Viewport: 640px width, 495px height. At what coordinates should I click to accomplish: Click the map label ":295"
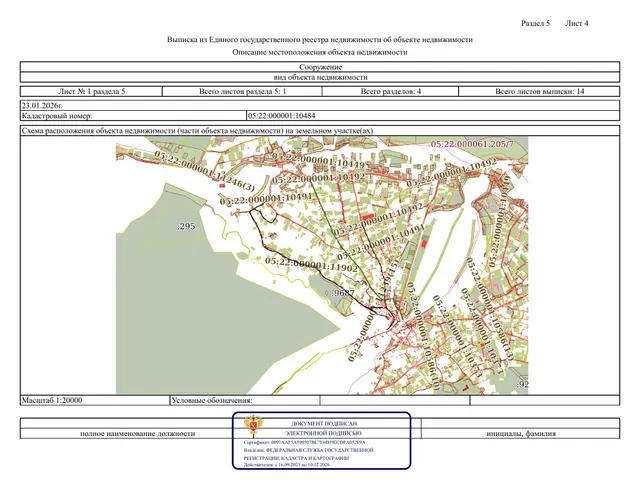[186, 226]
